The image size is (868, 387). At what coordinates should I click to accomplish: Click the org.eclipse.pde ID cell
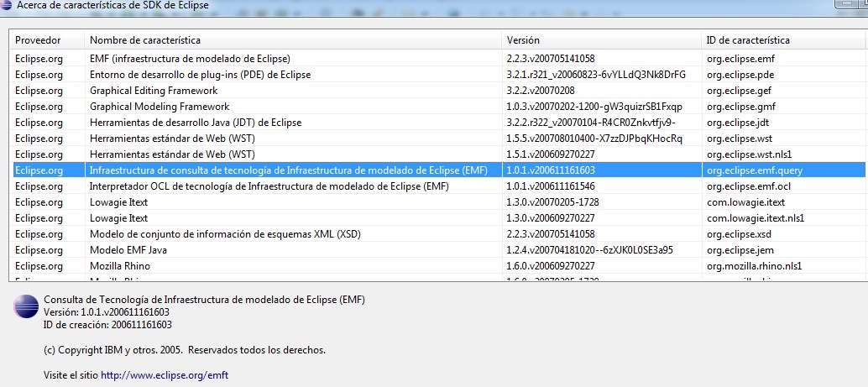coord(740,75)
